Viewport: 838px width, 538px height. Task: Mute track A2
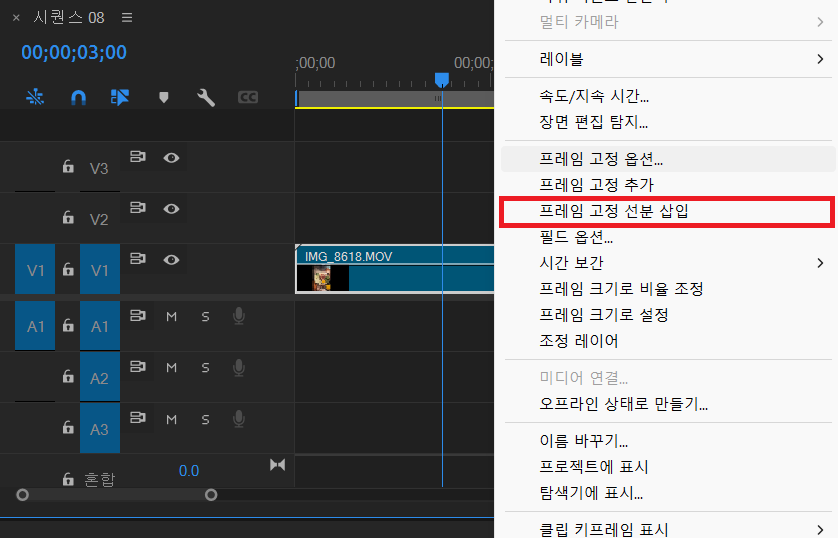pos(171,368)
